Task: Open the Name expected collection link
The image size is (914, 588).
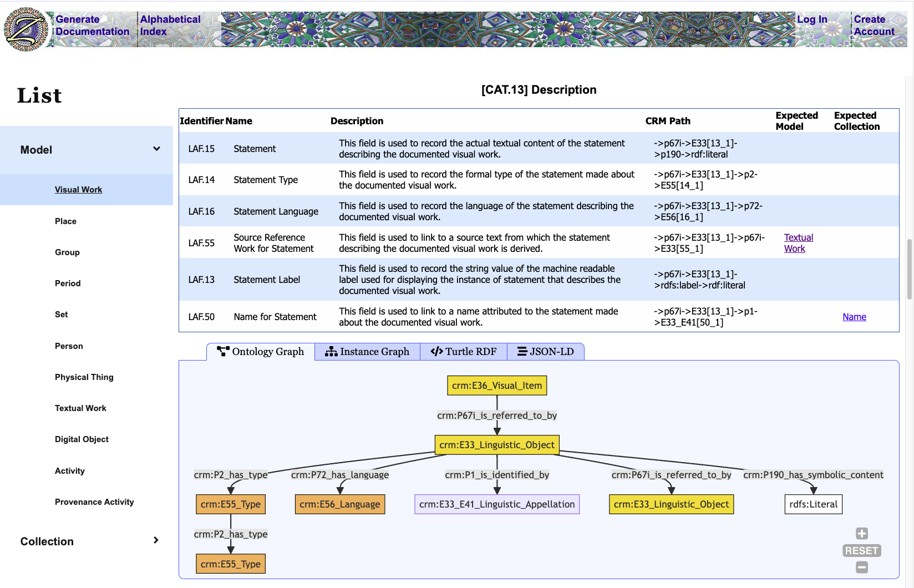Action: click(854, 317)
